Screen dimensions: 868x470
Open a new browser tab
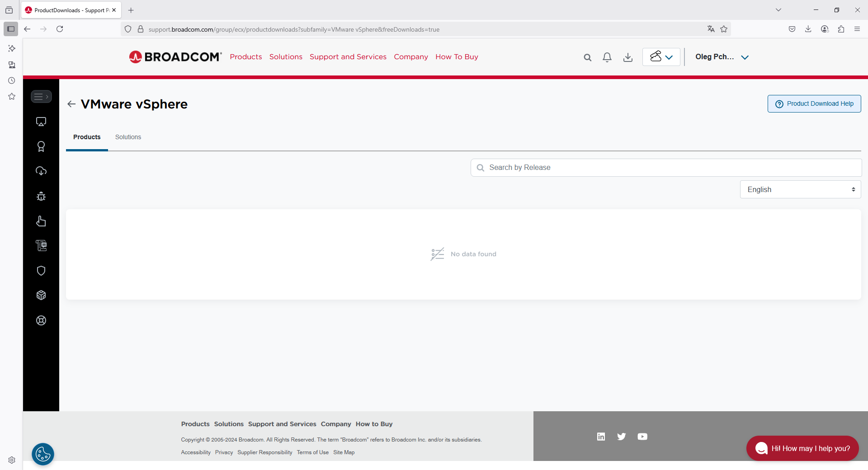pyautogui.click(x=131, y=10)
